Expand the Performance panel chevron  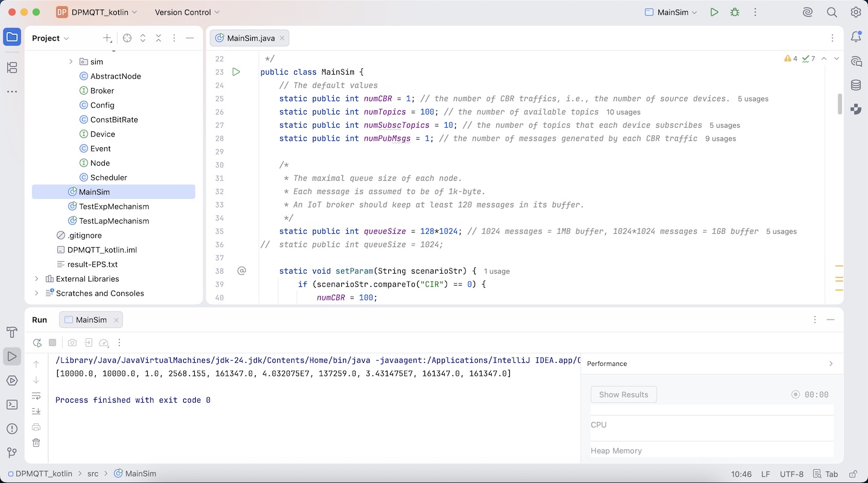click(831, 364)
